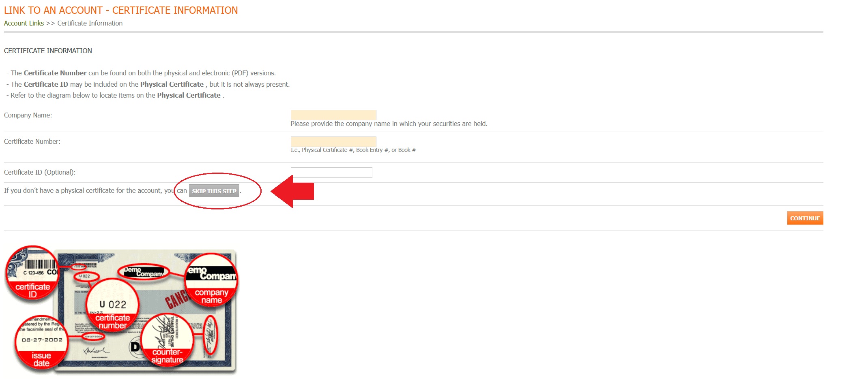Click the small Demo Company oval on certificate
Image resolution: width=868 pixels, height=382 pixels.
pyautogui.click(x=143, y=272)
